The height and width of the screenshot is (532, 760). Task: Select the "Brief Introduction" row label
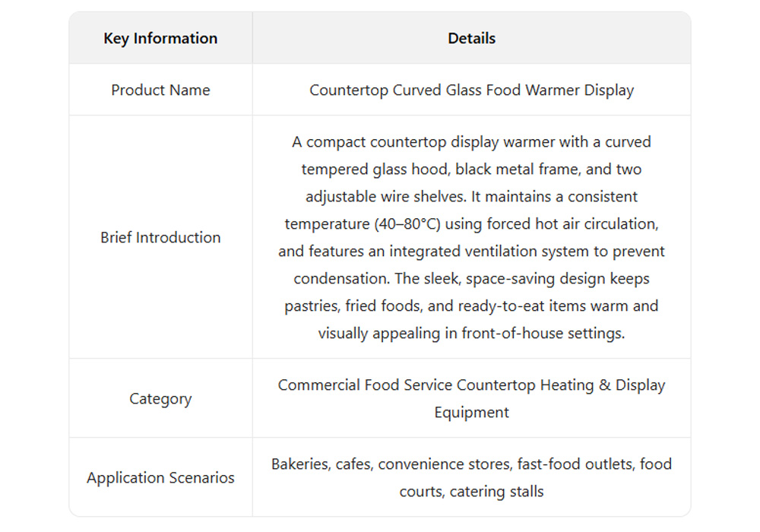pyautogui.click(x=160, y=237)
